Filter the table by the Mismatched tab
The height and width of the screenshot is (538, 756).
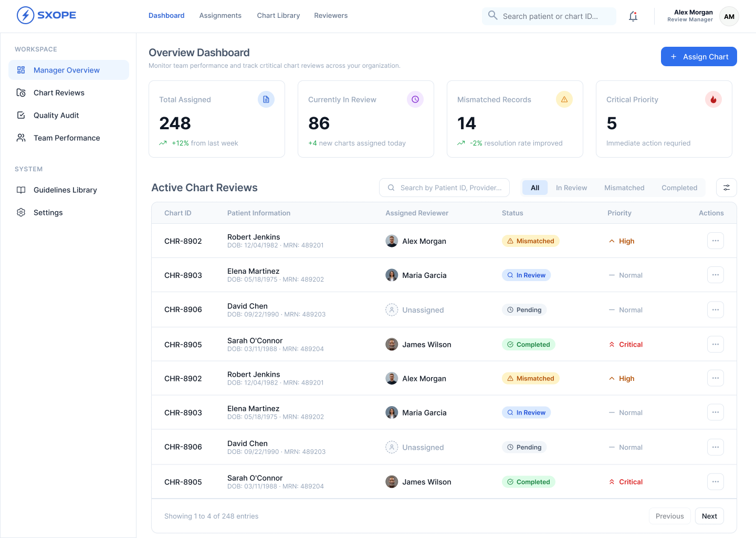(624, 188)
